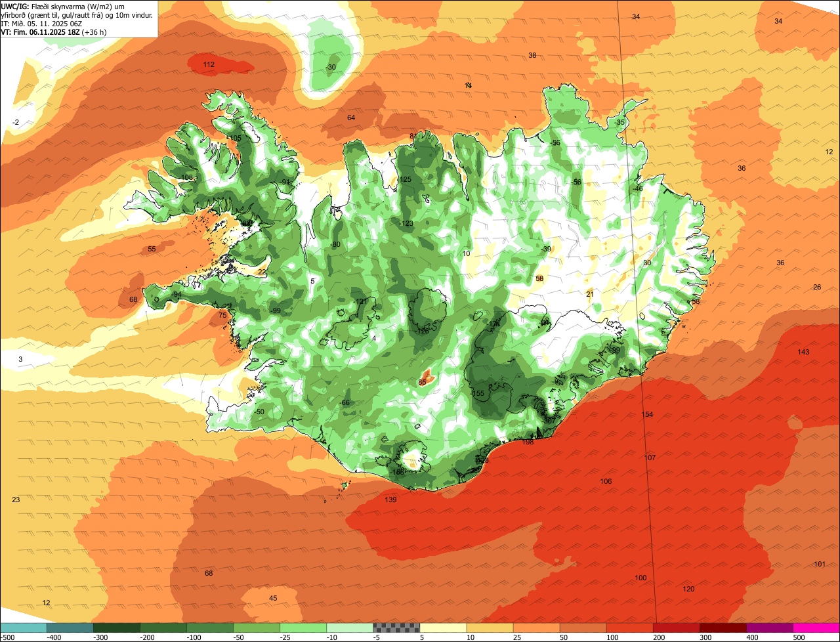Screen dimensions: 840x642
Task: Click map value -108 in Westfjords
Action: point(187,177)
